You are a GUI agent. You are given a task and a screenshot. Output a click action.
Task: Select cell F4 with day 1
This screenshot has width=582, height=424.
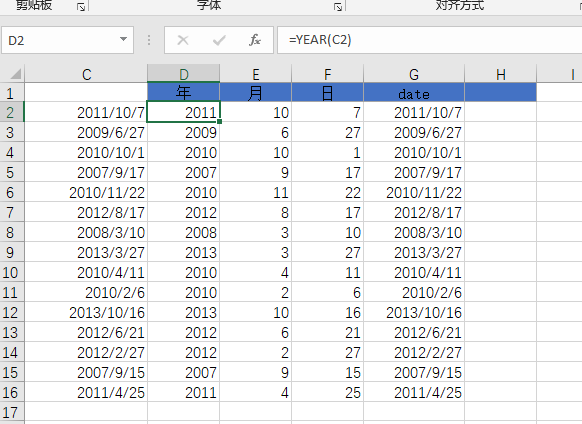(327, 152)
